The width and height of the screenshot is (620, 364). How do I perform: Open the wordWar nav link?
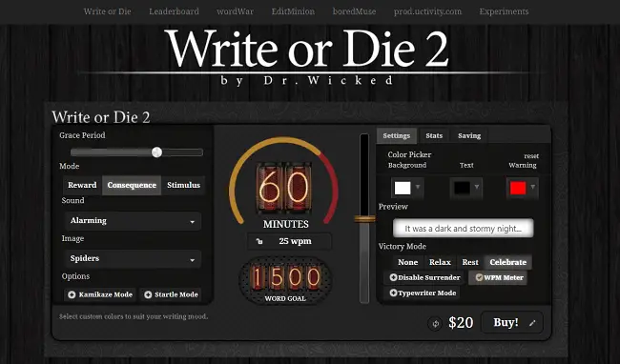coord(236,11)
